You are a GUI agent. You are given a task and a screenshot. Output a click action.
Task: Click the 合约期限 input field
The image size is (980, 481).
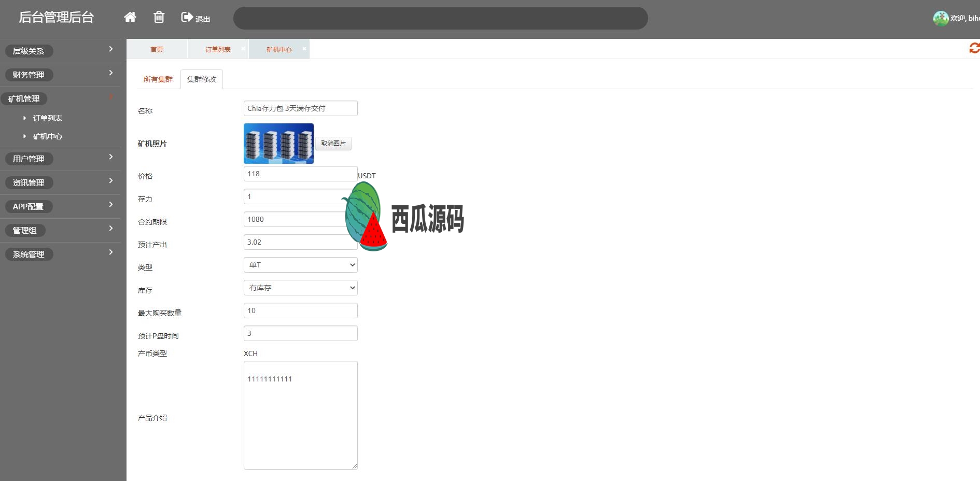pos(301,219)
